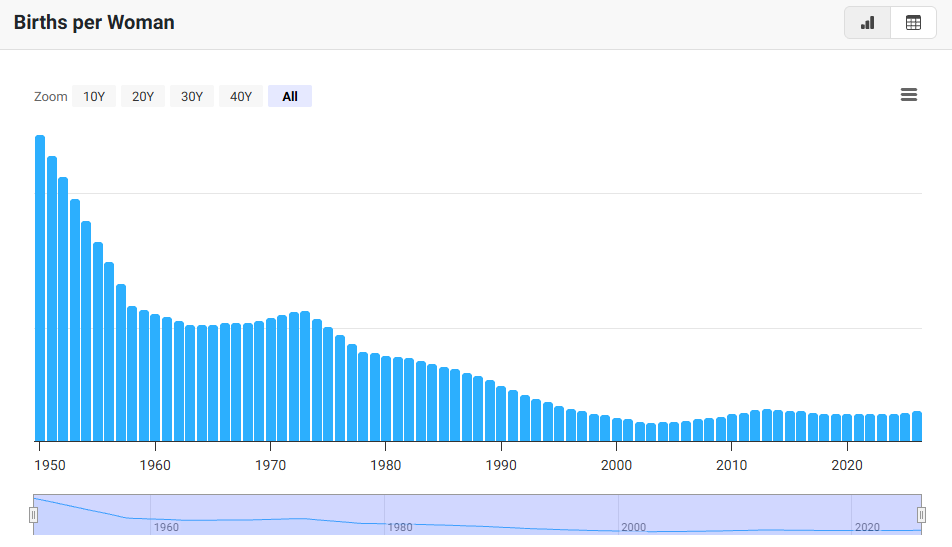The width and height of the screenshot is (952, 547).
Task: Click the 2000 label in navigator
Action: click(634, 527)
